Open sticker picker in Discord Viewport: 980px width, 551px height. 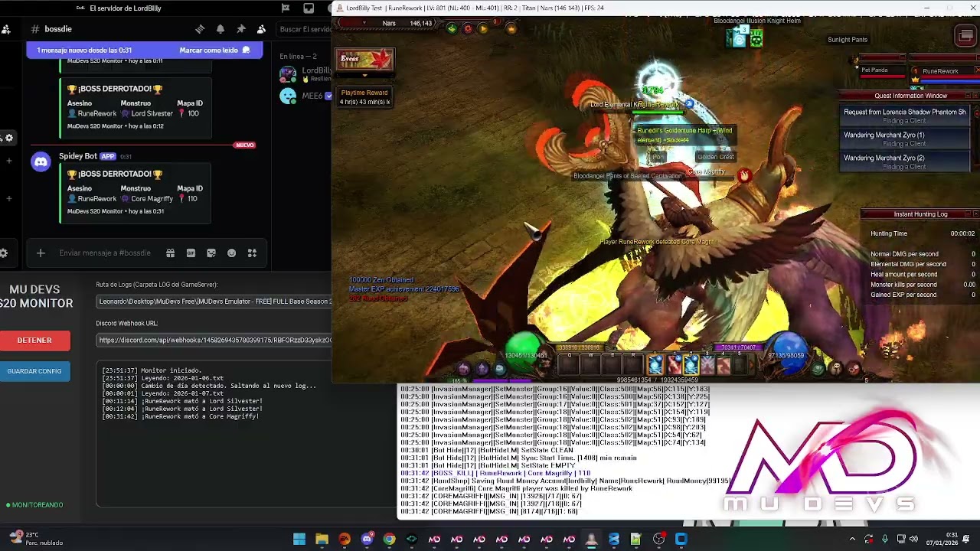[211, 253]
